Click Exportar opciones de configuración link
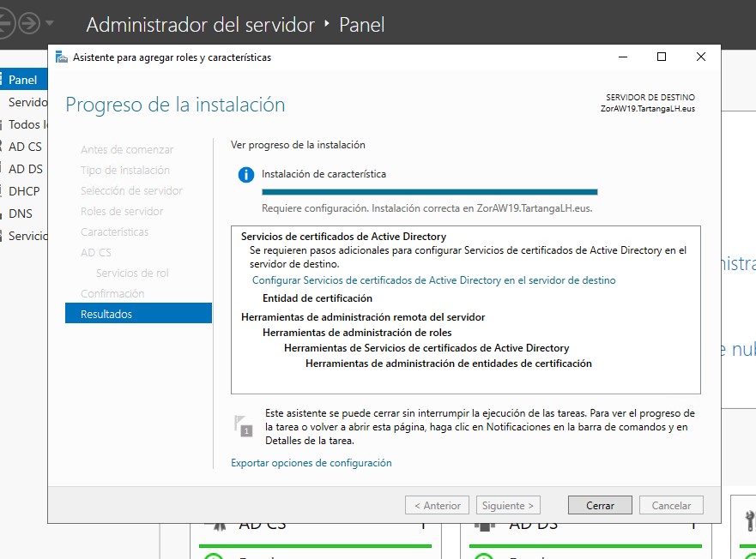 [x=311, y=463]
